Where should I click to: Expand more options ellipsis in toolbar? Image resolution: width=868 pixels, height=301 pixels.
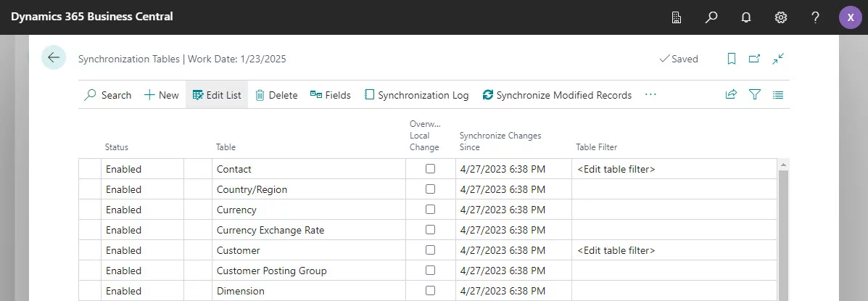point(650,94)
